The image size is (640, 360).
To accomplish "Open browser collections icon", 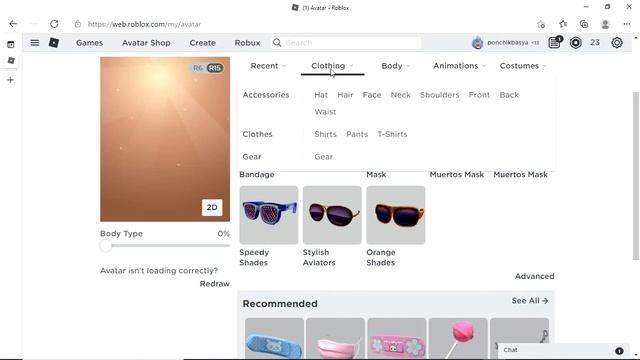I will [584, 24].
